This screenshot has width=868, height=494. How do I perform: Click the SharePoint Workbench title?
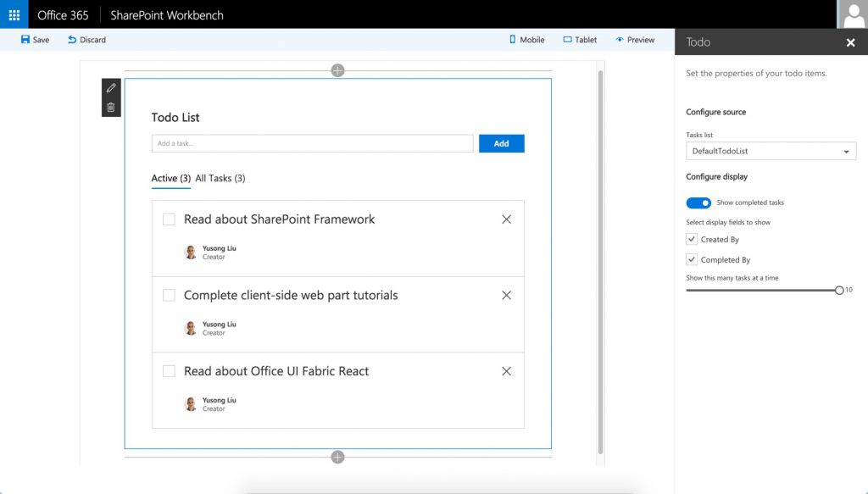pyautogui.click(x=167, y=15)
